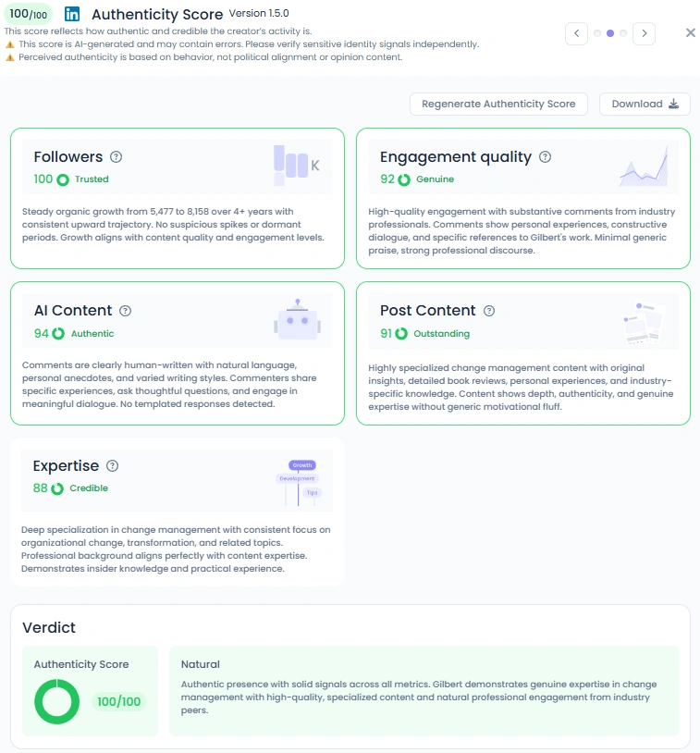Download the authenticity report

(645, 104)
